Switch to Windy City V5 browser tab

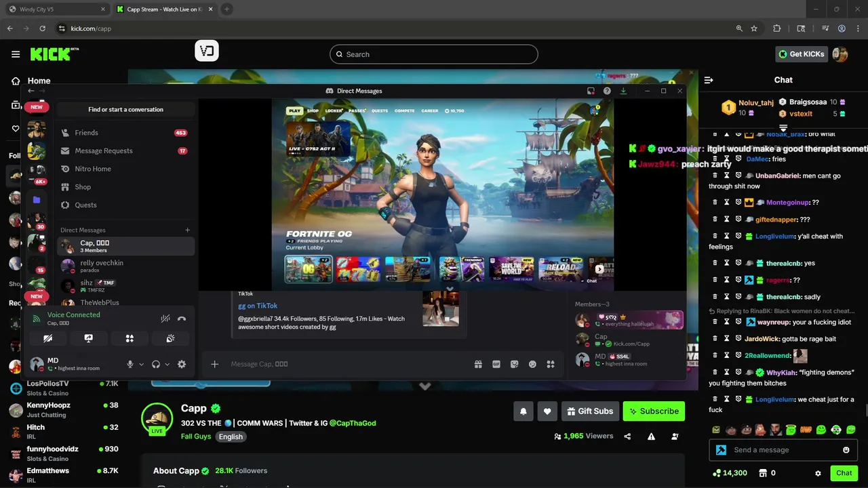[x=56, y=9]
